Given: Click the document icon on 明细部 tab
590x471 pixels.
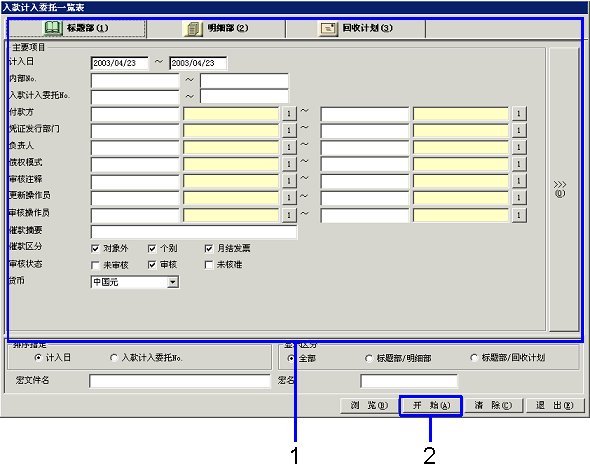Looking at the screenshot, I should point(193,29).
